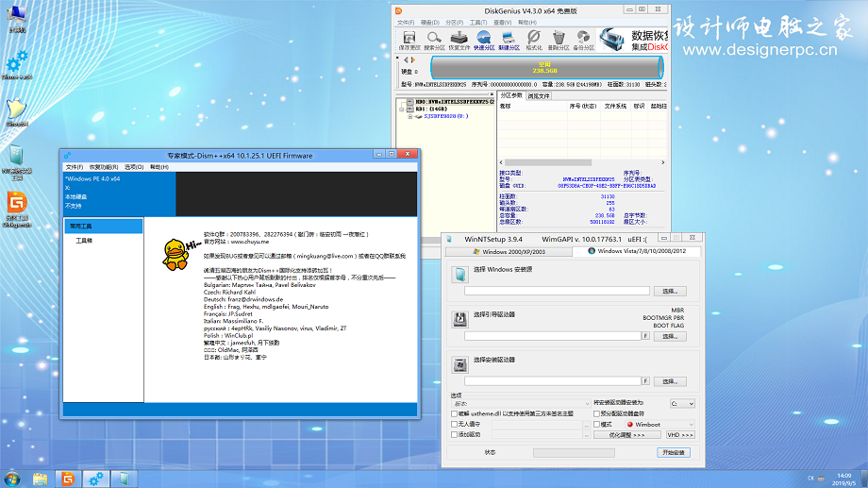868x488 pixels.
Task: Open DiskGenius Disk (D) menu
Action: pos(430,23)
